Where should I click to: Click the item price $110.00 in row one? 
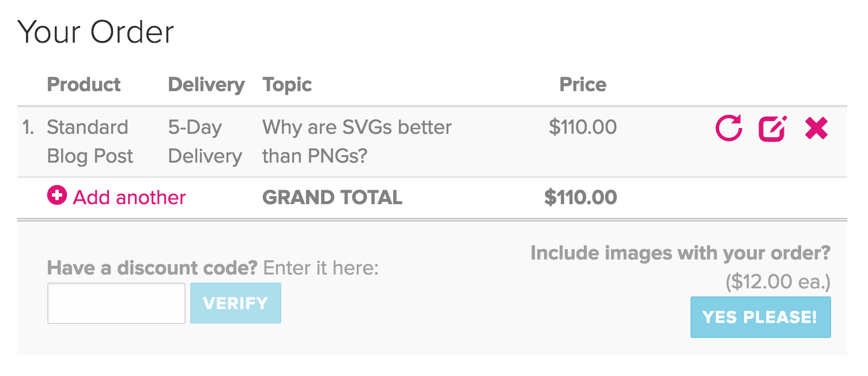(x=583, y=127)
